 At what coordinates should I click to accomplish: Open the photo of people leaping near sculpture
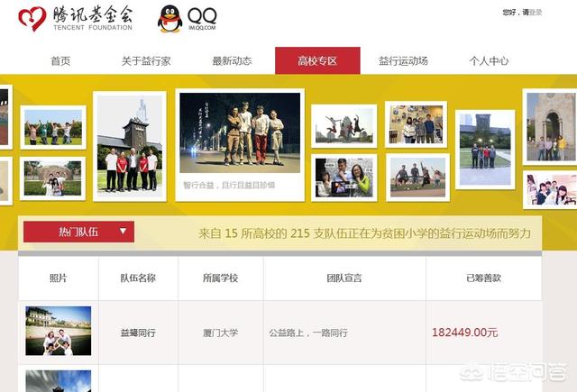pyautogui.click(x=344, y=126)
